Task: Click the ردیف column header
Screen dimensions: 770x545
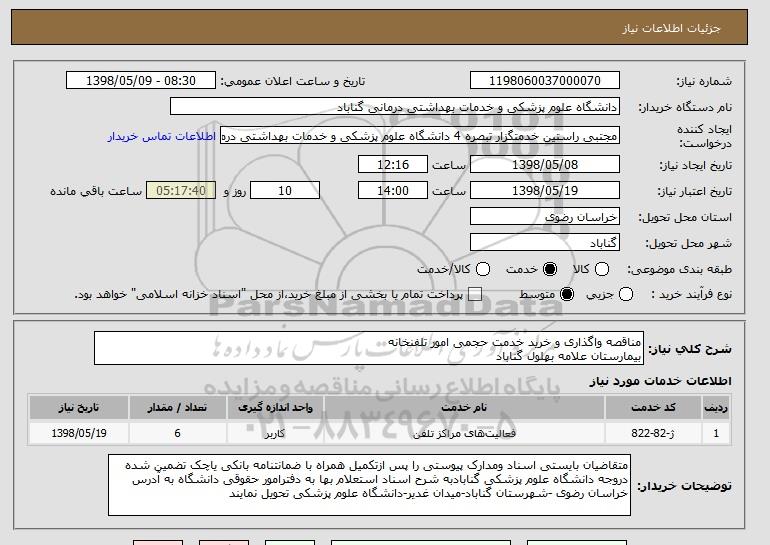Action: coord(716,408)
